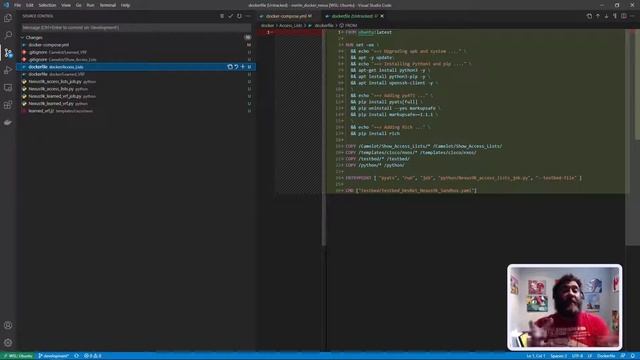Screen dimensions: 640x360
Task: Click the UTF-8 encoding in status bar
Action: (x=577, y=356)
